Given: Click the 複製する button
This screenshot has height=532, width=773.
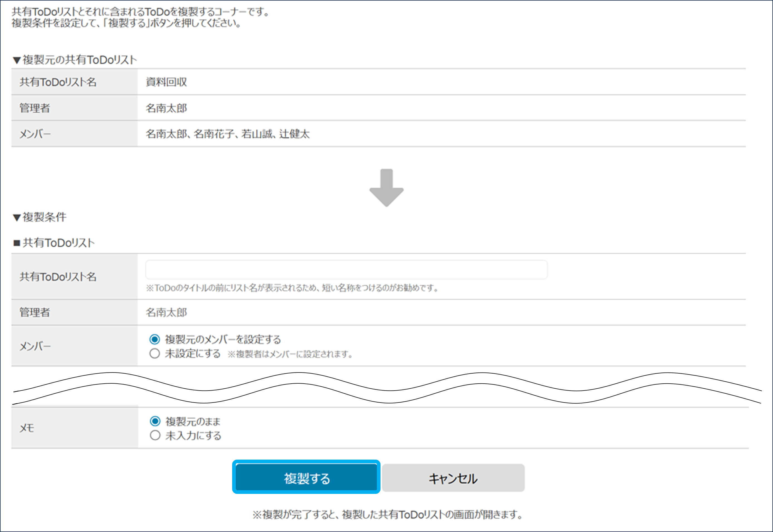Looking at the screenshot, I should tap(306, 478).
